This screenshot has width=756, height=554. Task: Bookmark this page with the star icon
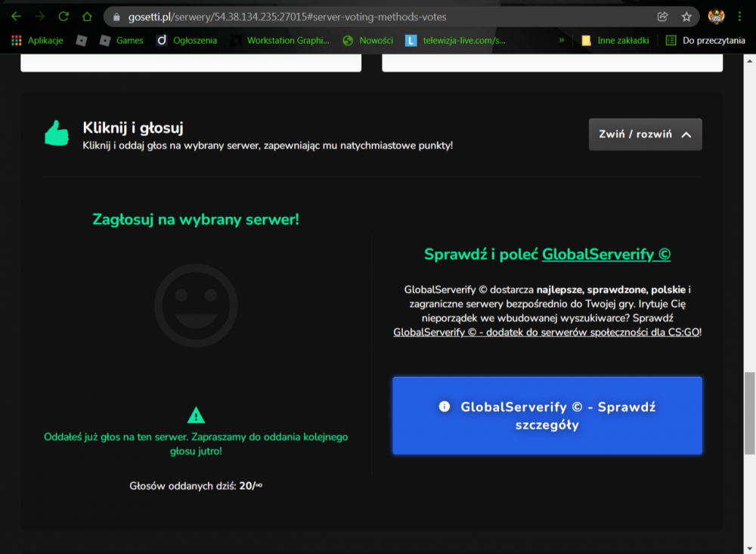[x=686, y=17]
